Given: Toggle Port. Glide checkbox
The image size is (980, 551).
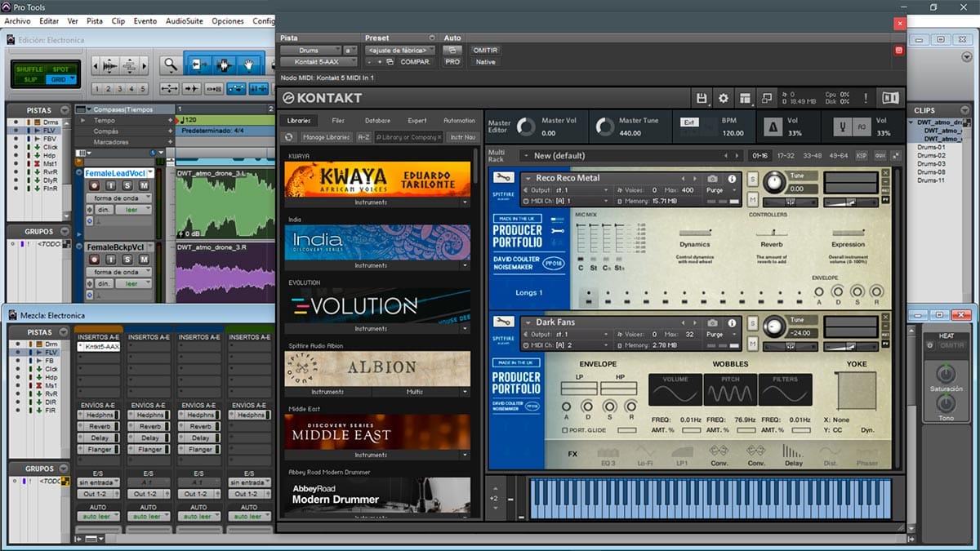Looking at the screenshot, I should click(565, 430).
